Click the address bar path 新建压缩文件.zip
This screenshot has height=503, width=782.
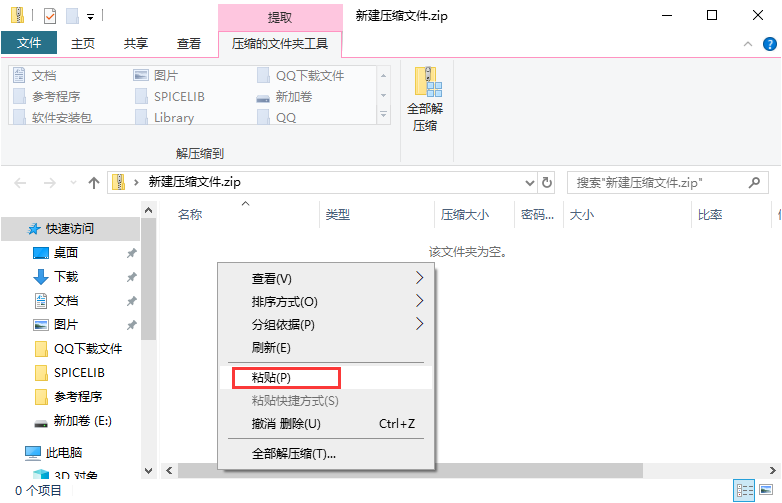(x=195, y=182)
